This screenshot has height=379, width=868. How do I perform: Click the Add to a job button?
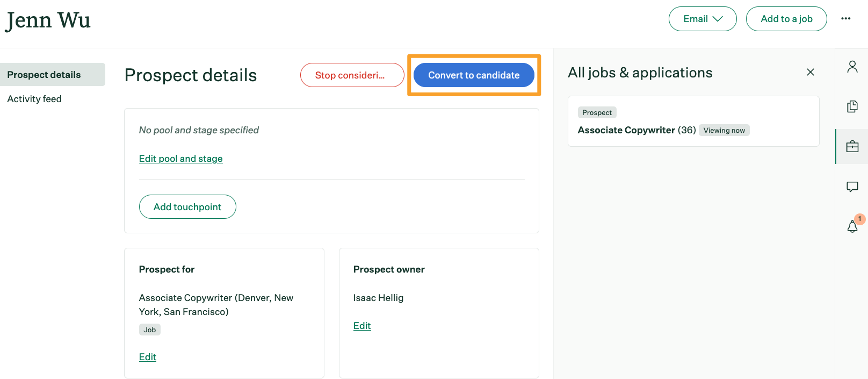[786, 19]
